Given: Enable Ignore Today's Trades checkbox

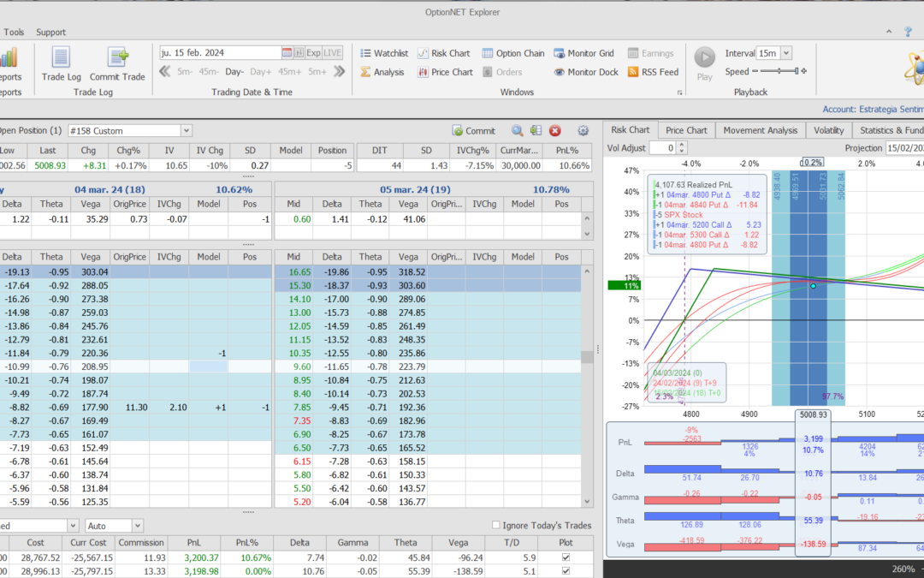Looking at the screenshot, I should pyautogui.click(x=497, y=525).
